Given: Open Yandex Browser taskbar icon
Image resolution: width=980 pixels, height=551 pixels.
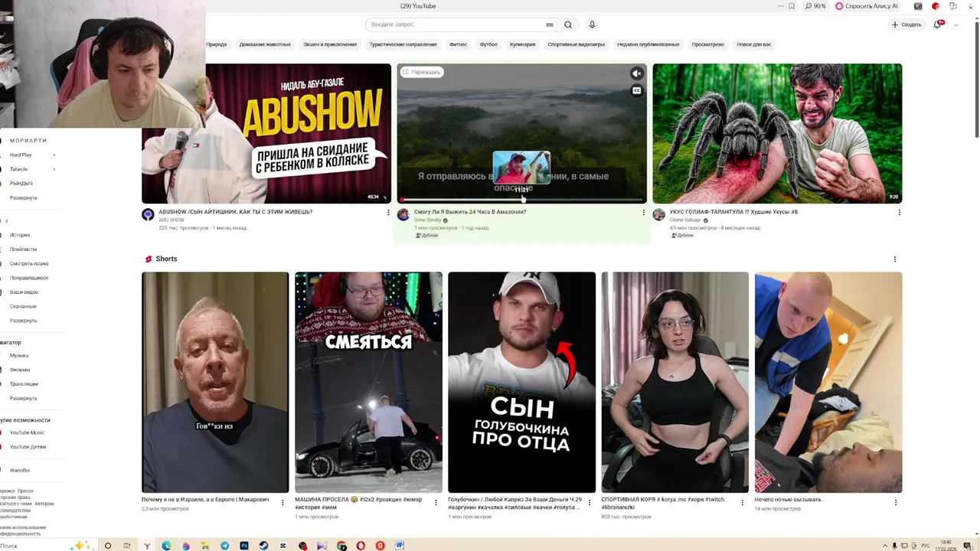Looking at the screenshot, I should tap(146, 546).
